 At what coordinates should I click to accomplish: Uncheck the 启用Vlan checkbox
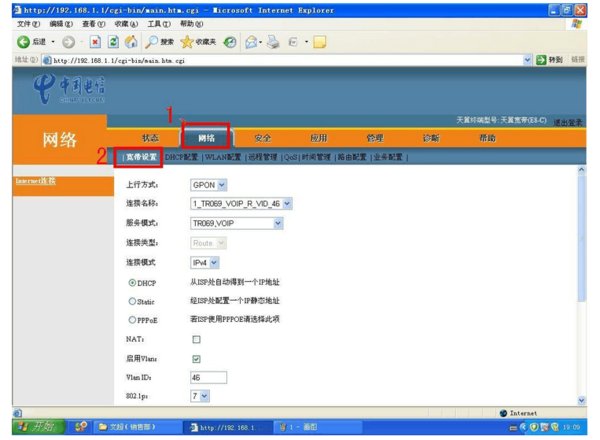point(196,359)
